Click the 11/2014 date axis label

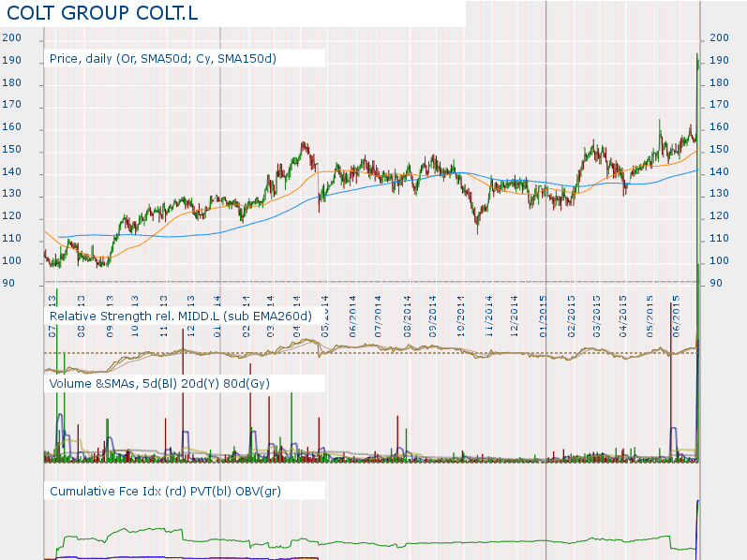tap(489, 317)
